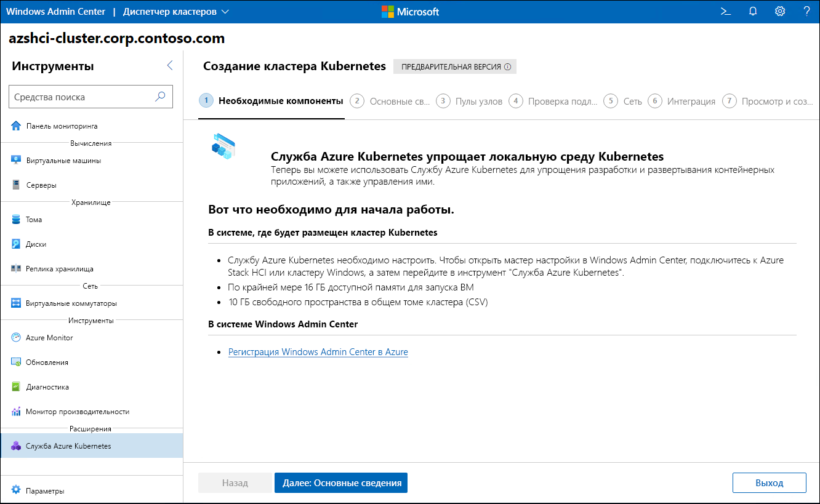
Task: Open Панель мониторинга in the sidebar
Action: pos(92,126)
